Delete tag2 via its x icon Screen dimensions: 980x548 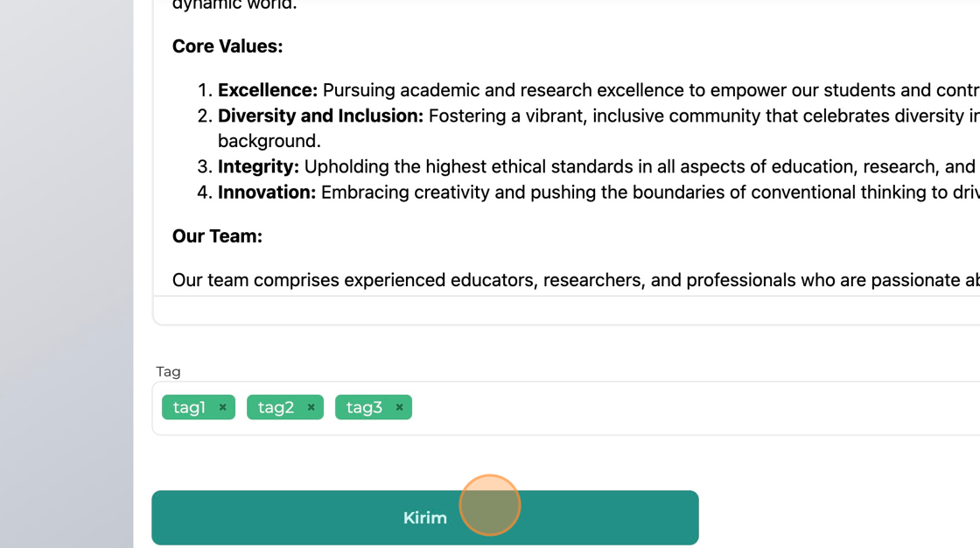click(311, 407)
